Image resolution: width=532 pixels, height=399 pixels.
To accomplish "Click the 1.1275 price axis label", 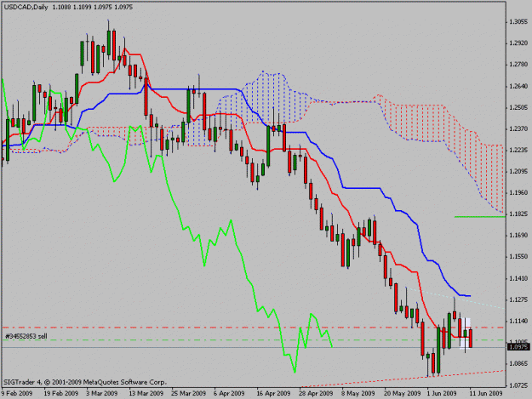I will pos(518,299).
